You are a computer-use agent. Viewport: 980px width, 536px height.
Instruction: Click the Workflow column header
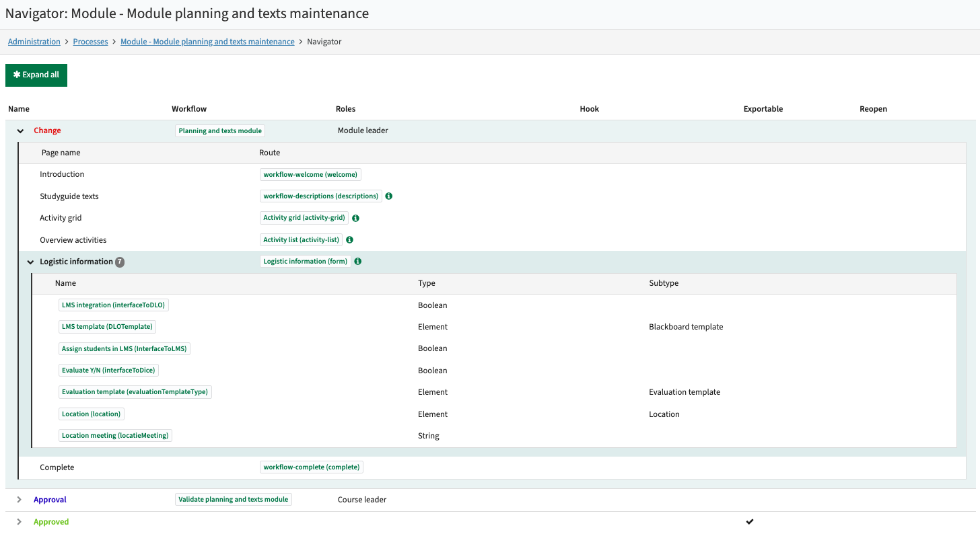coord(189,109)
